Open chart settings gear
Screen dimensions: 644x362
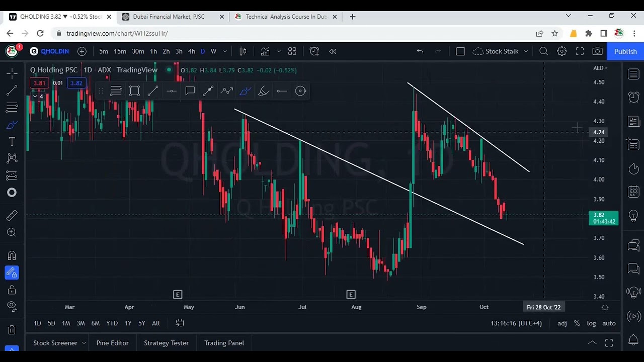point(562,51)
